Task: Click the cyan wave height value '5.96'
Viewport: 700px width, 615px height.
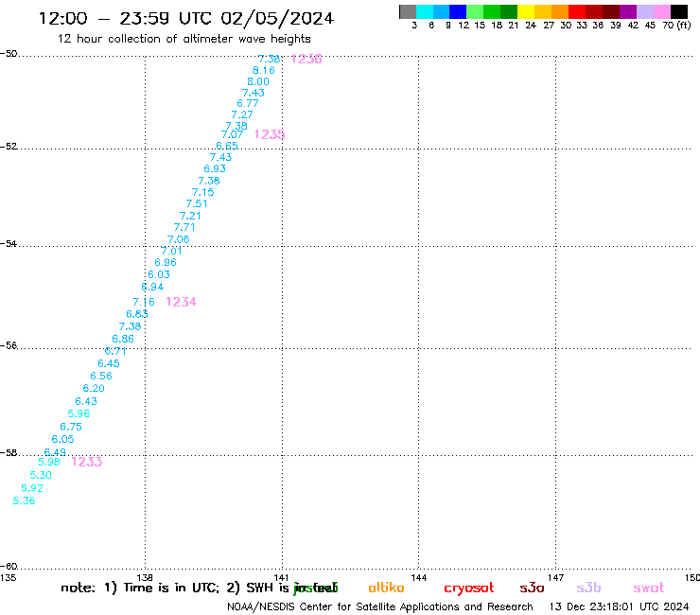Action: (x=79, y=414)
